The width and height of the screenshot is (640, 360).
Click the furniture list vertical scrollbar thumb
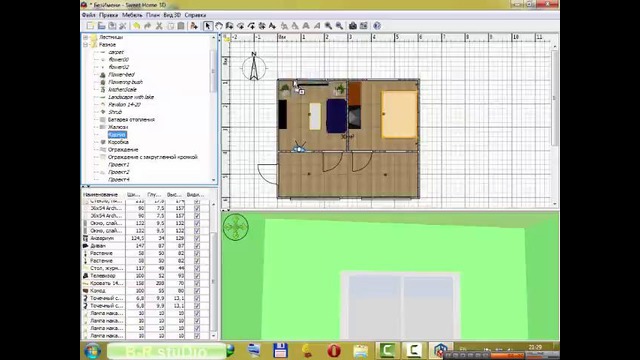(213, 281)
